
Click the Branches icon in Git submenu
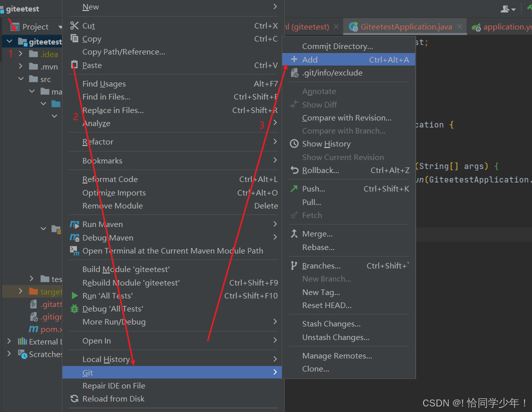coord(294,265)
